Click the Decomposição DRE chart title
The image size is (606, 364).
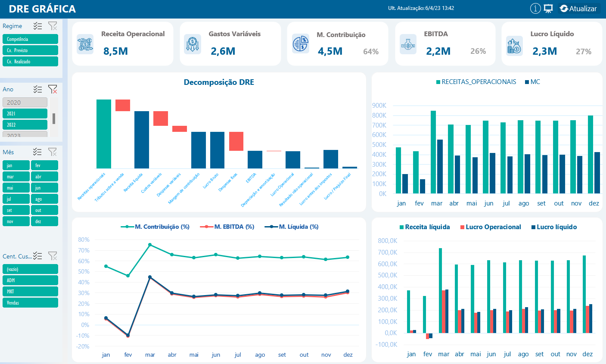[219, 82]
